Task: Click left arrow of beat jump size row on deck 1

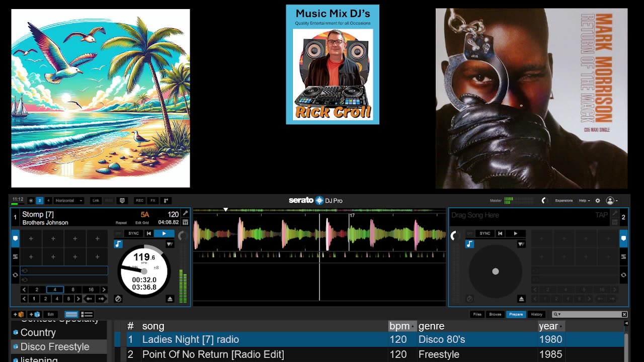Action: 24,299
